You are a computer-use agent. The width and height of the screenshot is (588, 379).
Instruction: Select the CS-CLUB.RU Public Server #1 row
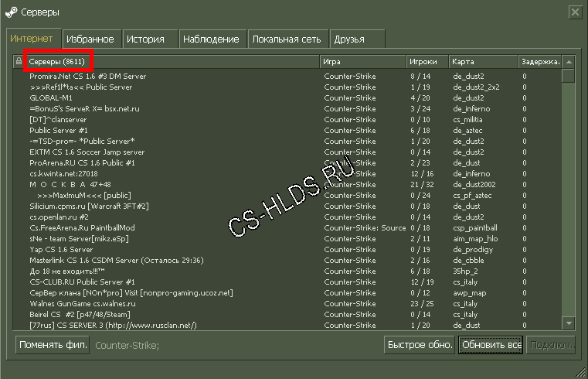click(82, 282)
